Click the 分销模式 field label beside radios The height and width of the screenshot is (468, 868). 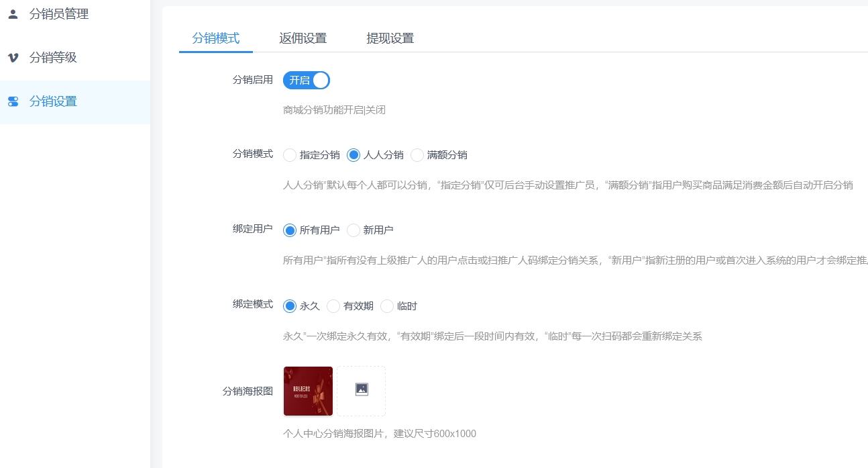253,154
